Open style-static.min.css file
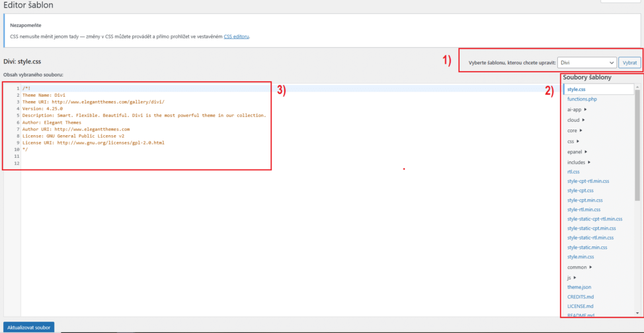The width and height of the screenshot is (644, 333). 589,248
